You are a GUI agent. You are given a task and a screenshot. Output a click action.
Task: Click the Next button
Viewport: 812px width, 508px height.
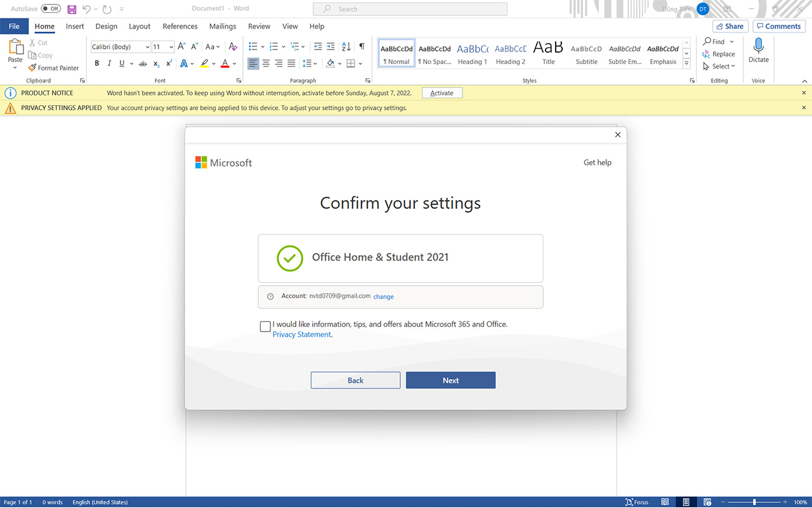(450, 380)
